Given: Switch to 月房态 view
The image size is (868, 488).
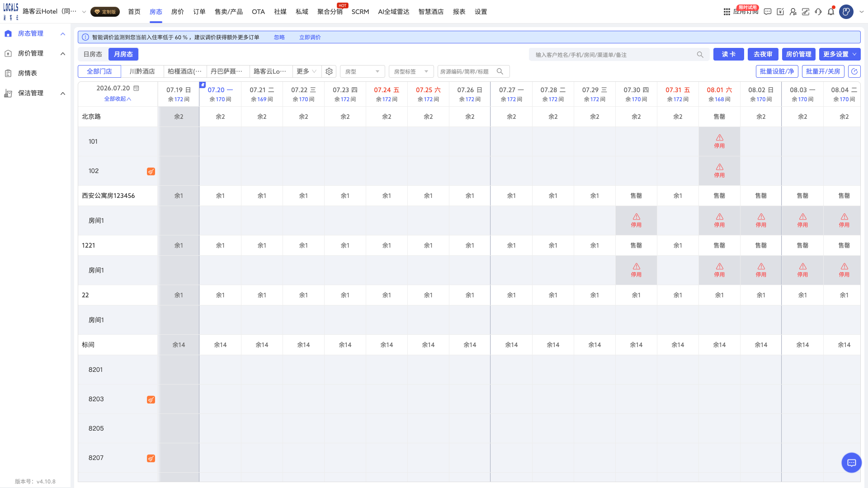Looking at the screenshot, I should [x=123, y=54].
